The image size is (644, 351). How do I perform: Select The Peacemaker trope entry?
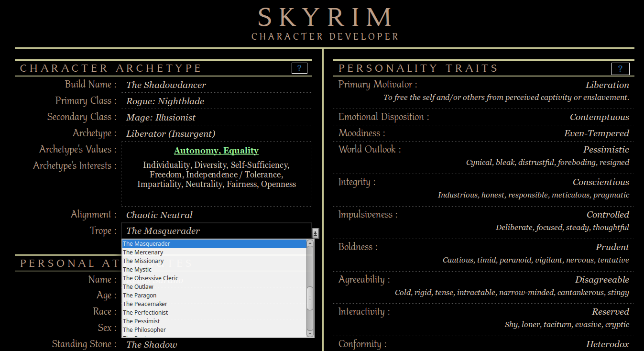click(x=145, y=304)
